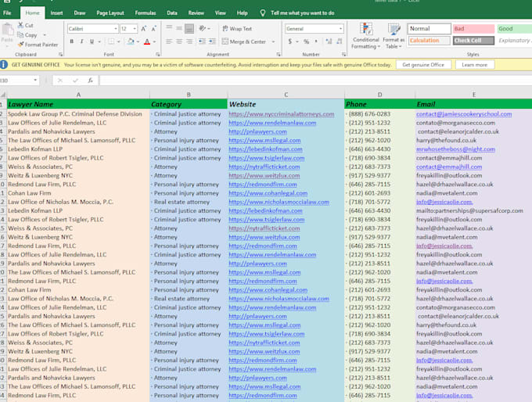Open Format as Table menu
This screenshot has width=532, height=402.
[x=394, y=36]
